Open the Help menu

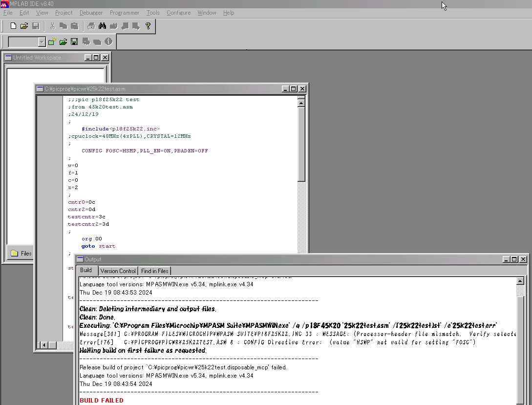pos(229,13)
